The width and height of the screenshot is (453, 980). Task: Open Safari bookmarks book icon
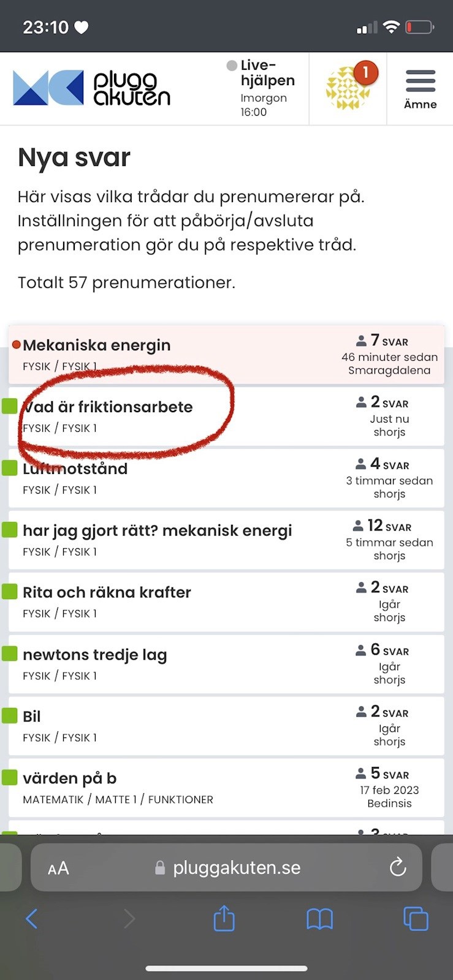[x=319, y=918]
